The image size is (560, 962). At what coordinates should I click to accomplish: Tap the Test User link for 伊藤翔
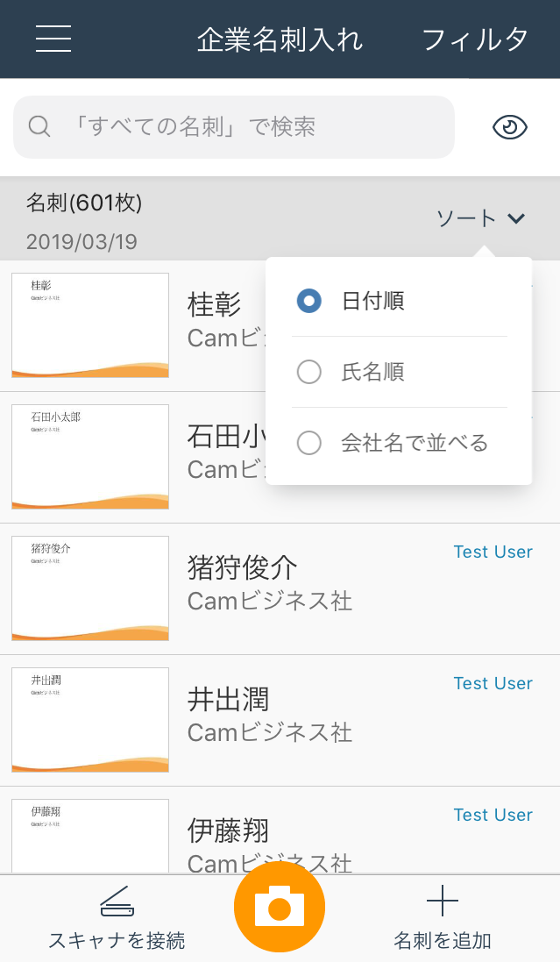click(x=493, y=815)
